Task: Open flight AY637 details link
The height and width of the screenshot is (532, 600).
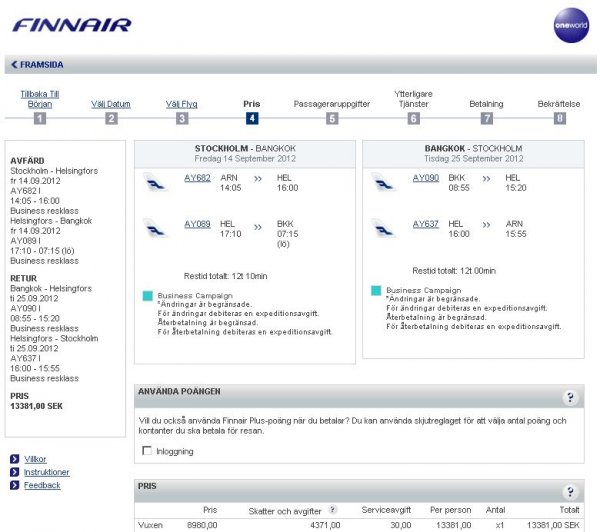Action: pos(425,224)
